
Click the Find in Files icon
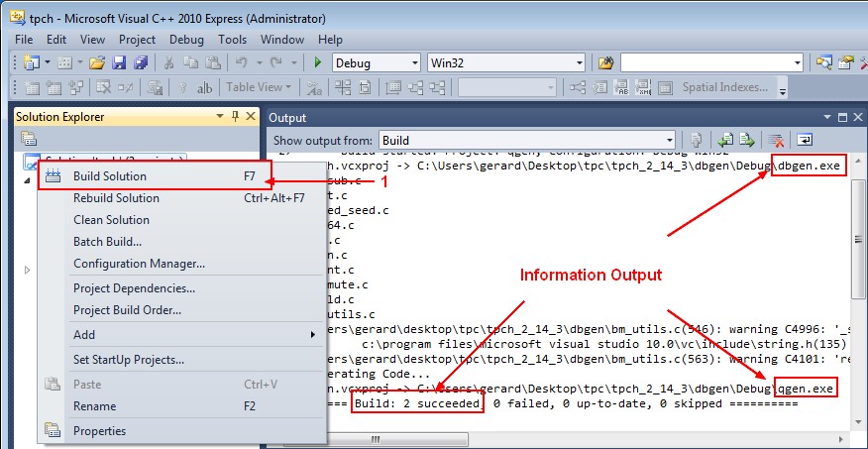click(606, 62)
